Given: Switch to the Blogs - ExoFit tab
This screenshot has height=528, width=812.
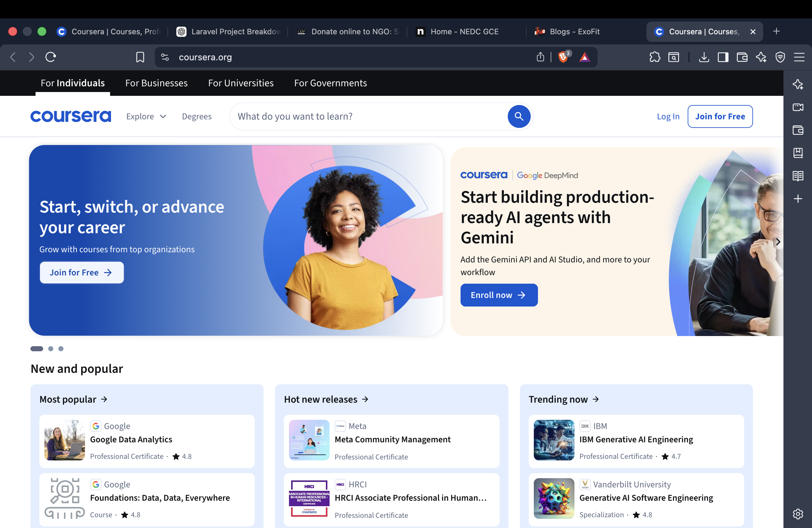Looking at the screenshot, I should (574, 31).
